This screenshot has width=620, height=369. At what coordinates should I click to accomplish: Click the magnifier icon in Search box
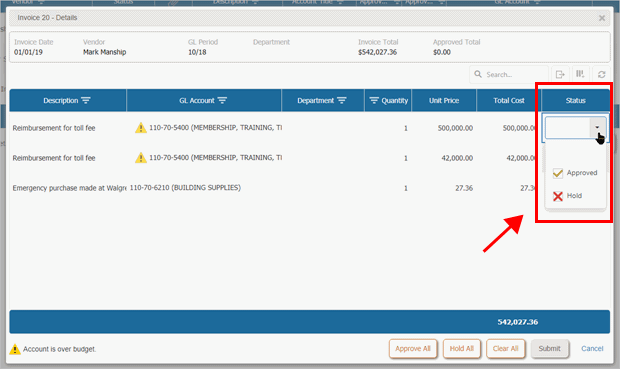pyautogui.click(x=478, y=74)
